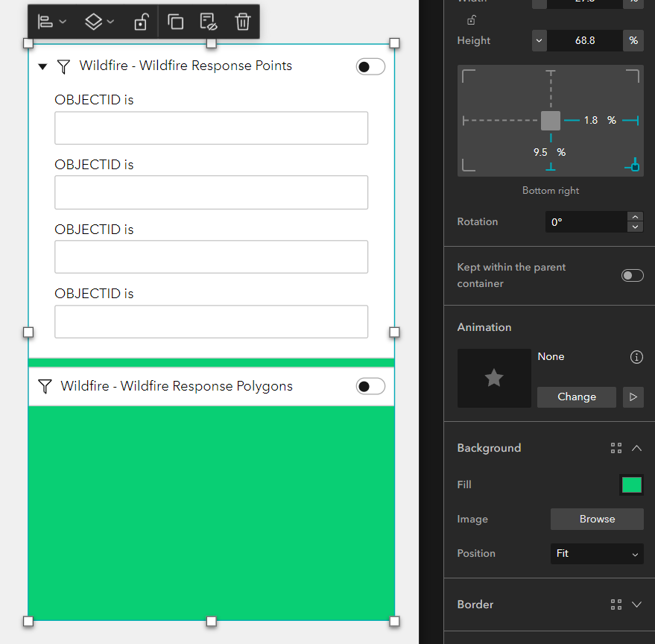Click the lock layout icon in the toolbar
Screen dimensions: 655x644
(x=141, y=22)
